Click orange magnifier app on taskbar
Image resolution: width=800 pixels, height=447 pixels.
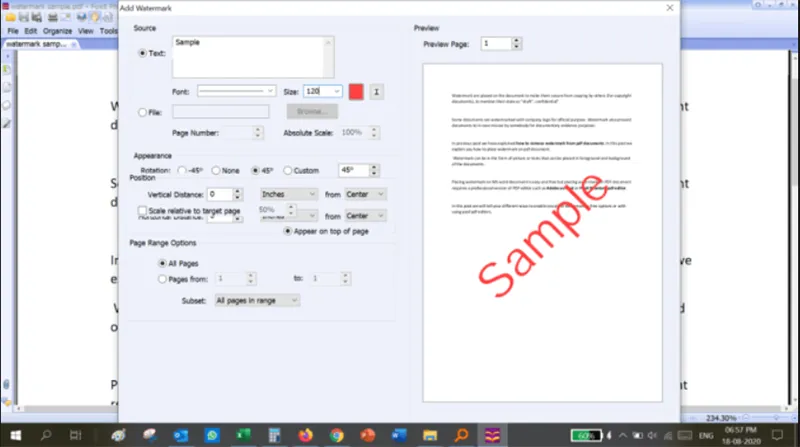tap(461, 435)
